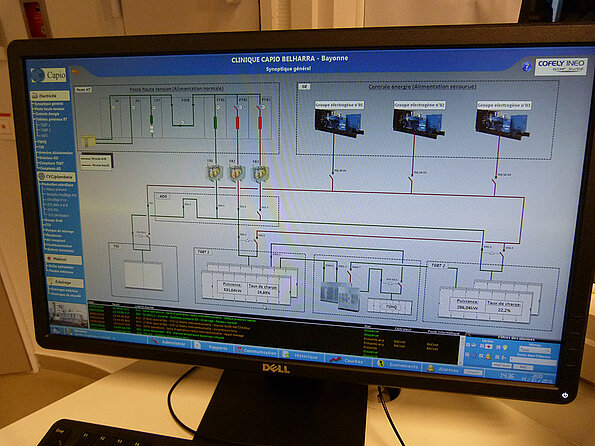Open the Historique tab in bottom bar
Image resolution: width=595 pixels, height=446 pixels.
tap(301, 355)
